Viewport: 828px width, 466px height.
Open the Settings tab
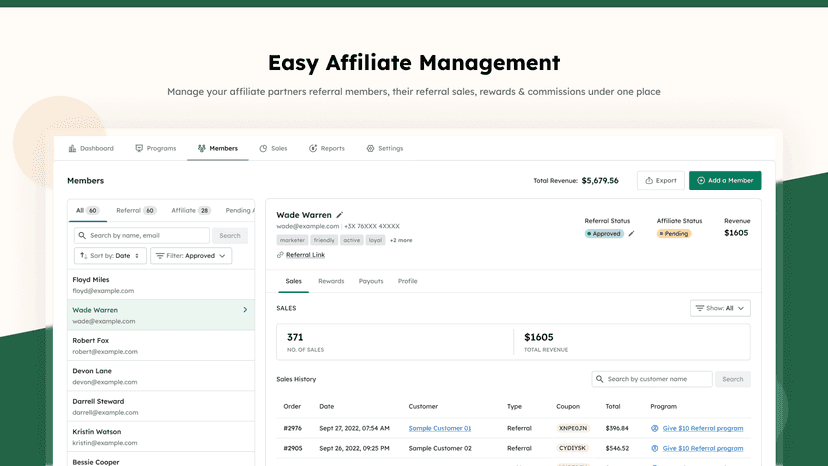coord(385,148)
